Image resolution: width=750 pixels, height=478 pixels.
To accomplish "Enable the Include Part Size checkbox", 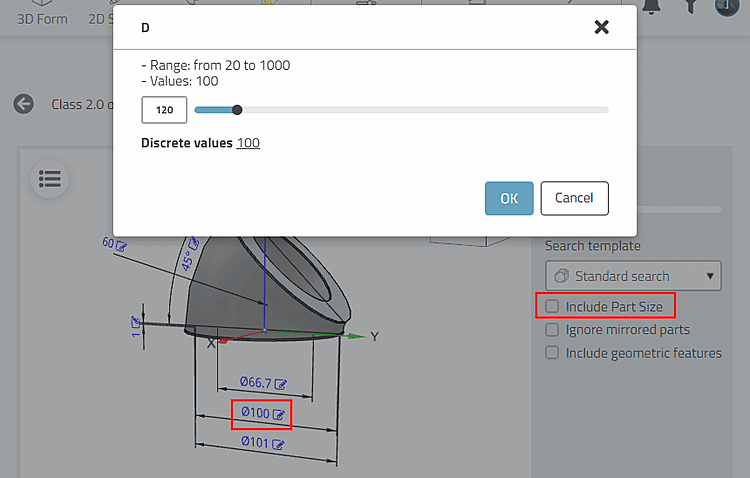I will (552, 306).
